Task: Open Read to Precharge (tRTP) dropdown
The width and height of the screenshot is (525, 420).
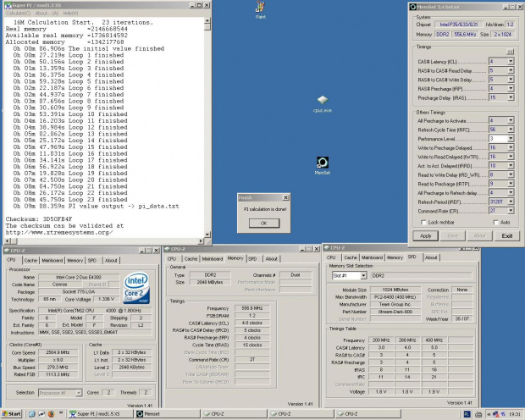Action: 511,184
